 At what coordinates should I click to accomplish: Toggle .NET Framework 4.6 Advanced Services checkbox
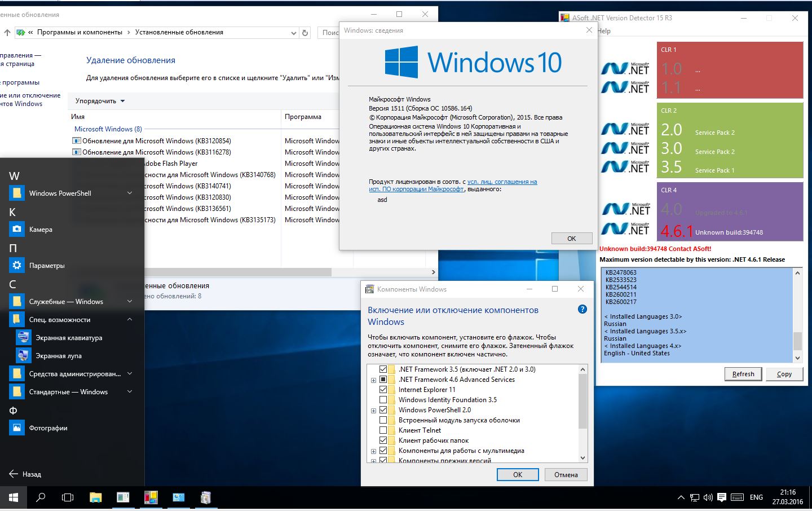pyautogui.click(x=383, y=380)
